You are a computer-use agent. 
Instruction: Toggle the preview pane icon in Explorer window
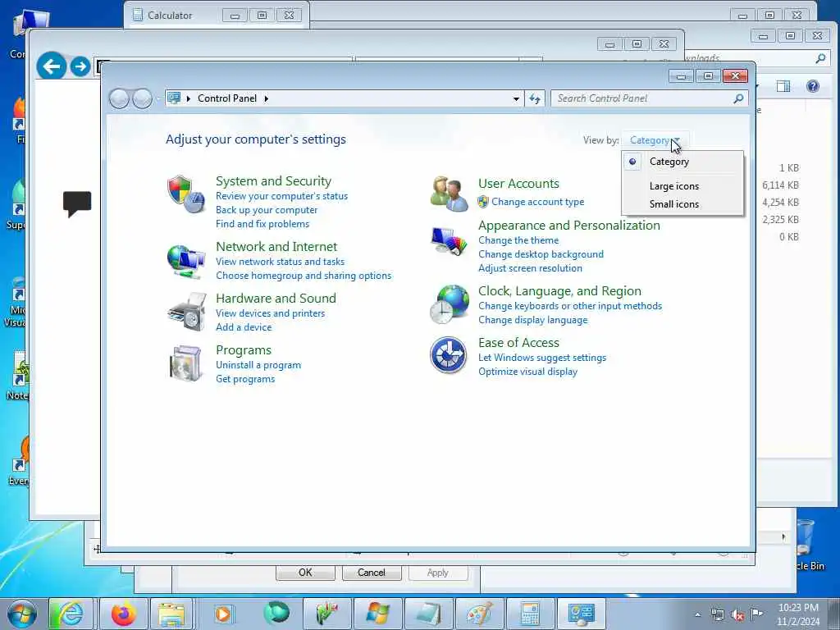click(x=783, y=86)
